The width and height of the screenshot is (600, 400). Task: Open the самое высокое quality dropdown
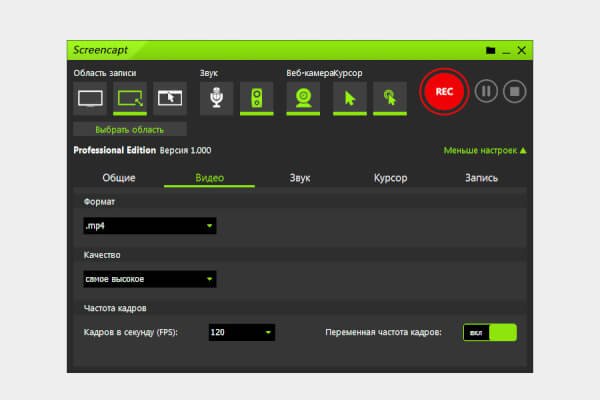pyautogui.click(x=150, y=279)
